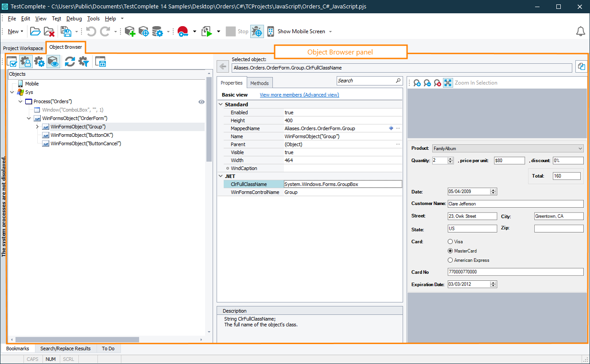Viewport: 590px width, 364px height.
Task: Click the database icon with gear
Action: (x=157, y=31)
